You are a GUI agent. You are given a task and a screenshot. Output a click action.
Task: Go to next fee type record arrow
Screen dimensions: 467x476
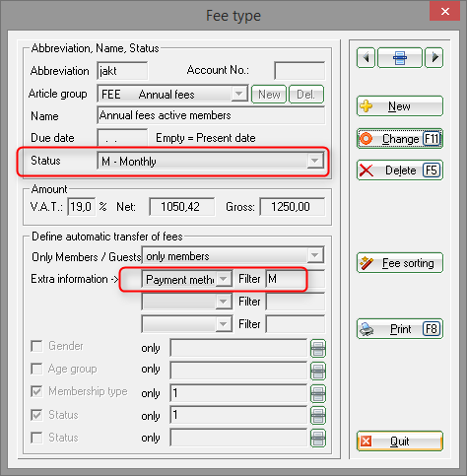434,58
